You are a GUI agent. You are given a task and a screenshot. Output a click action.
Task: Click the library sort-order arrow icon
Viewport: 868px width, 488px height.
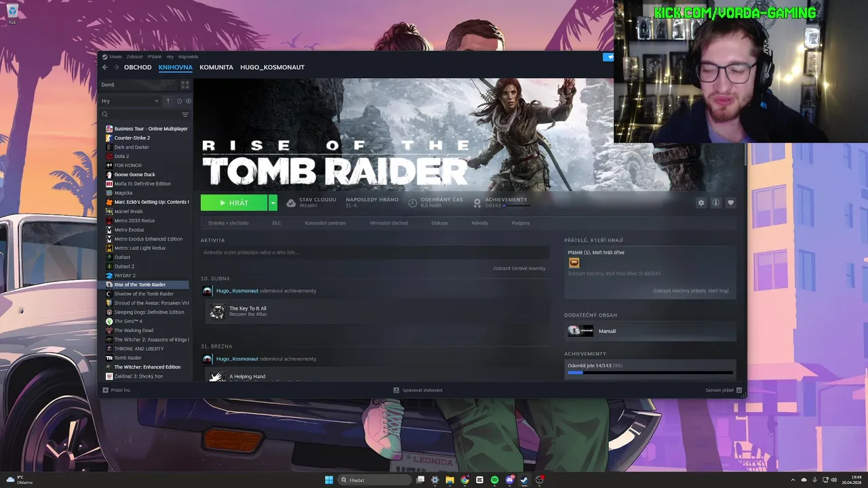coord(168,101)
